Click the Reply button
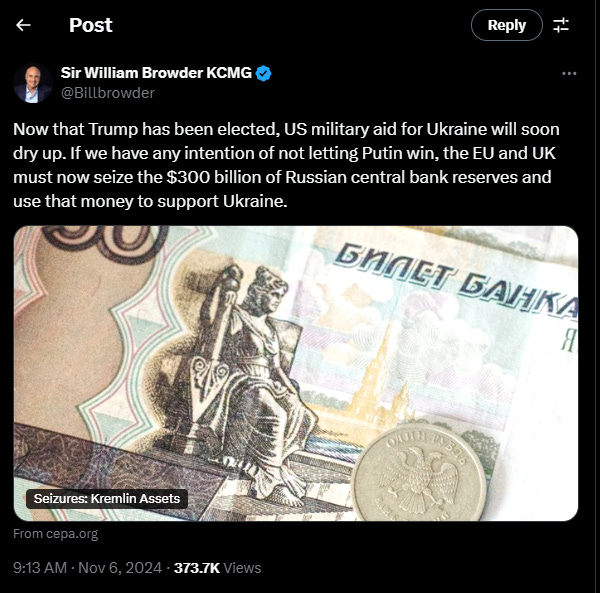This screenshot has width=600, height=593. 507,25
